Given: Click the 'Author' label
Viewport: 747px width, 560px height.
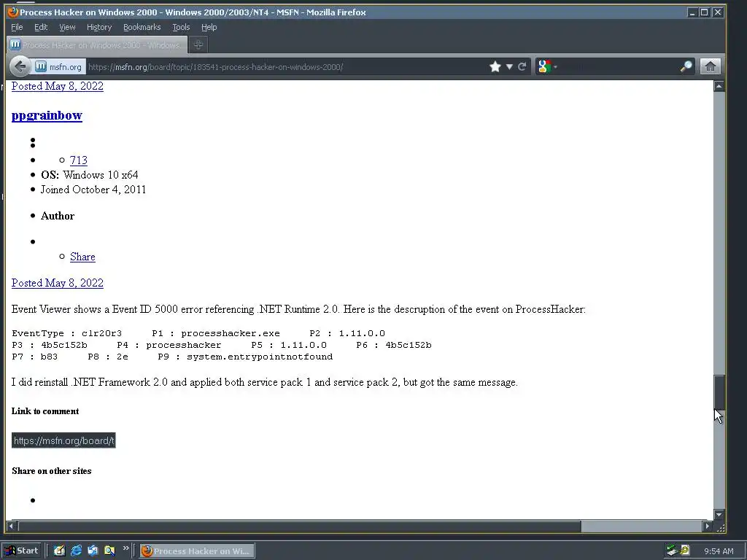Looking at the screenshot, I should pyautogui.click(x=58, y=216).
